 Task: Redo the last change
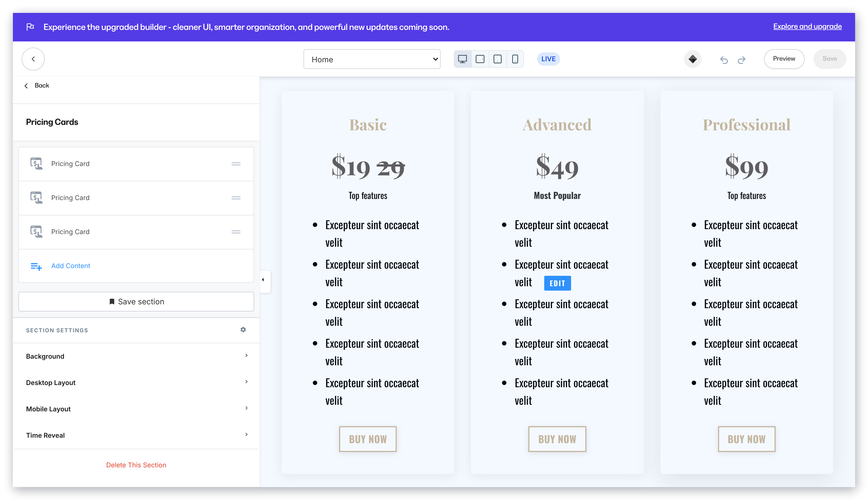tap(741, 60)
